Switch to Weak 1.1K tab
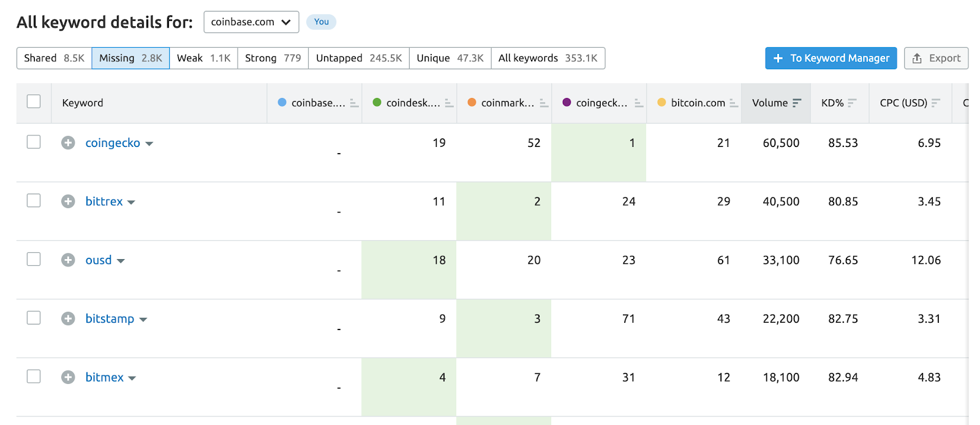980x425 pixels. click(203, 58)
